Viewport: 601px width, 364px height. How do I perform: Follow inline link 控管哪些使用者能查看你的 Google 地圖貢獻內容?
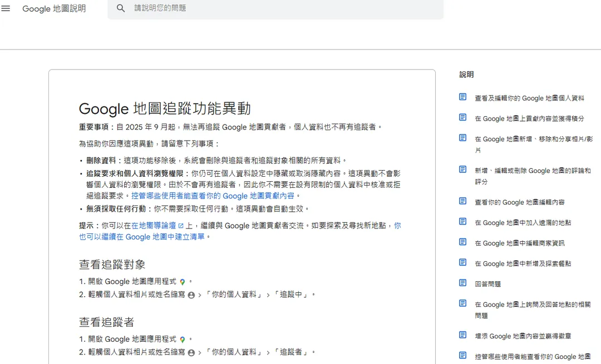(x=213, y=196)
